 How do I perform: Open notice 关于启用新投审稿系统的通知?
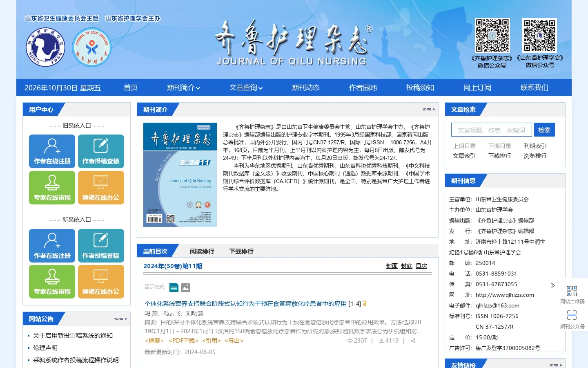point(73,336)
